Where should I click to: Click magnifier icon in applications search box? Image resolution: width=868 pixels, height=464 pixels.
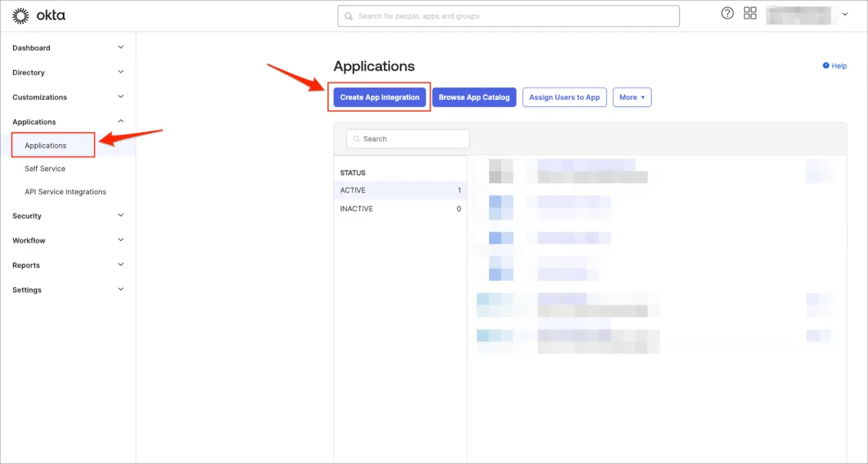point(357,139)
